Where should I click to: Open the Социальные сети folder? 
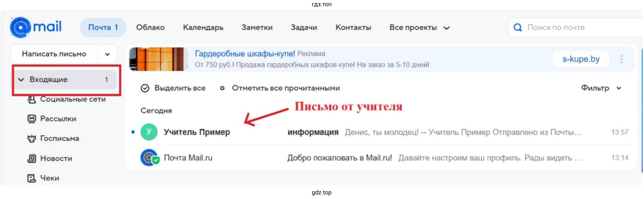73,99
